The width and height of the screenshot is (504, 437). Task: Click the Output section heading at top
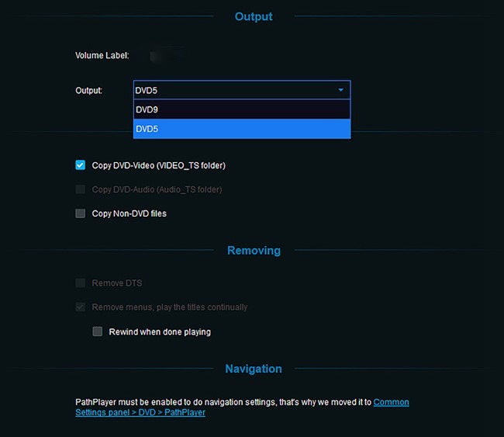(254, 16)
